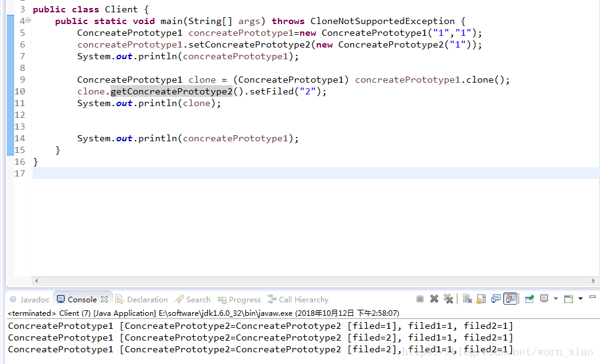Click Open Console icon
This screenshot has height=364, width=600.
(569, 299)
